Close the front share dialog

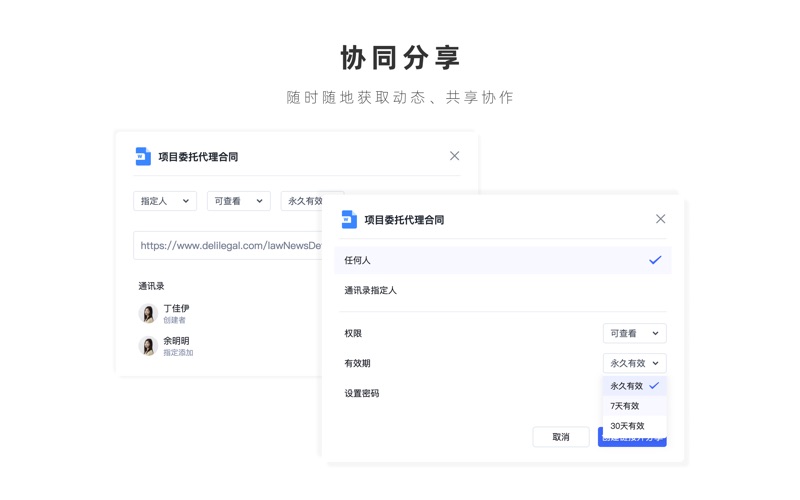(660, 219)
